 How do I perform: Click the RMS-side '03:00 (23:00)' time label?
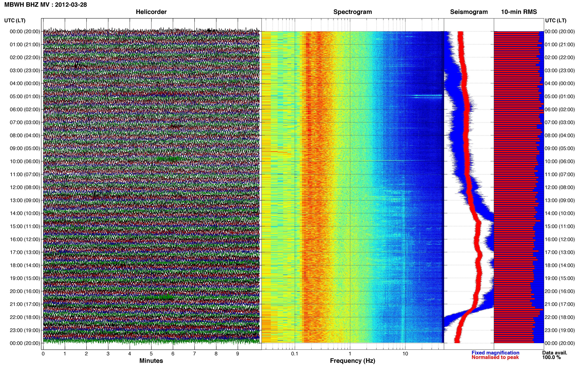tap(560, 71)
